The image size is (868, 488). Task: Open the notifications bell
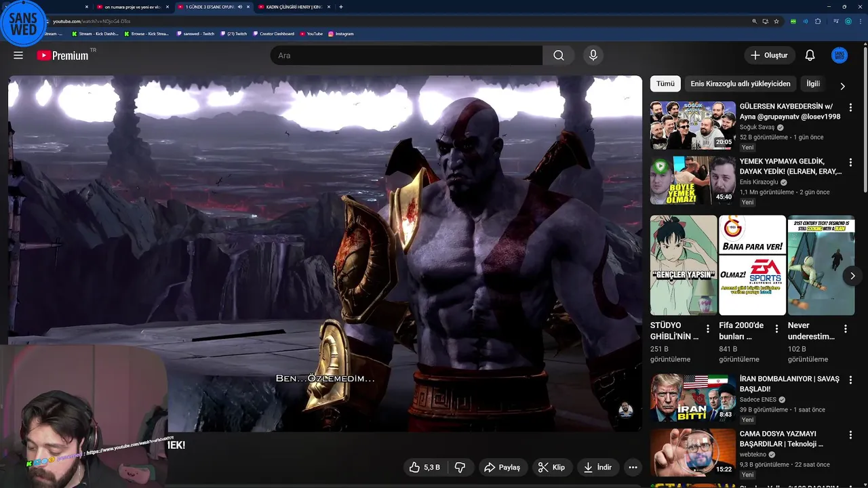point(810,56)
